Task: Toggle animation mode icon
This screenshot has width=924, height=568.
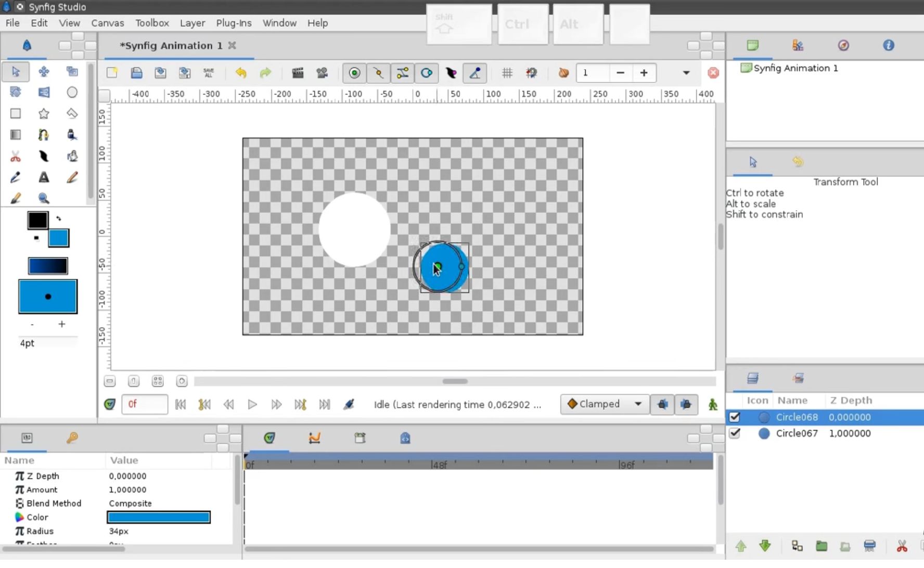Action: coord(713,404)
